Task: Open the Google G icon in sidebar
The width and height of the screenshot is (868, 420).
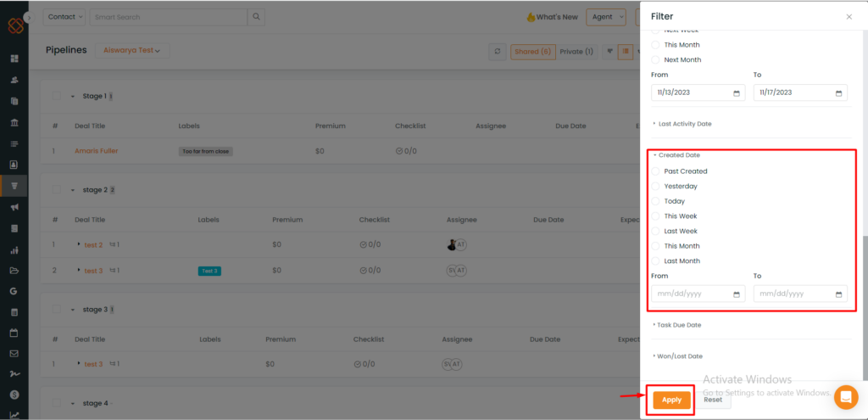Action: tap(14, 291)
